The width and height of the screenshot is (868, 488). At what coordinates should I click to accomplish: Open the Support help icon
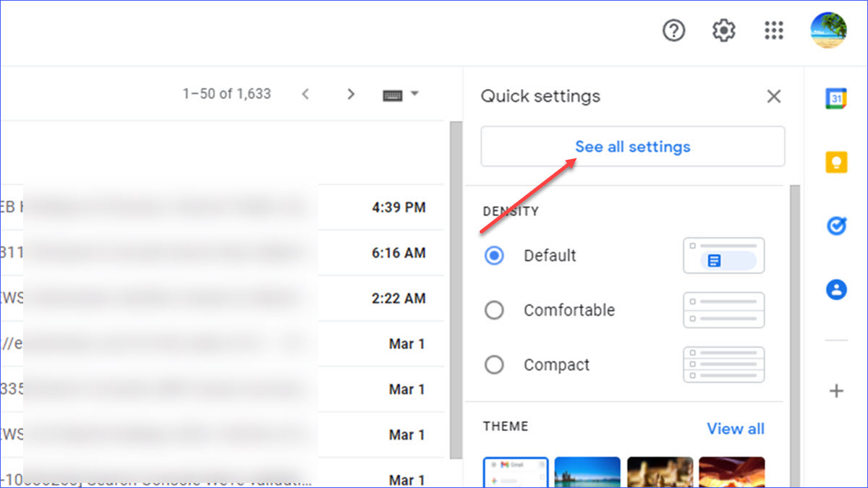point(673,31)
